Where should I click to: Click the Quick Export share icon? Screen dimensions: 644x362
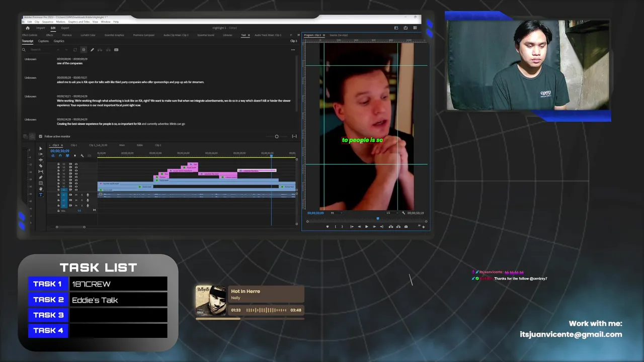tap(406, 28)
